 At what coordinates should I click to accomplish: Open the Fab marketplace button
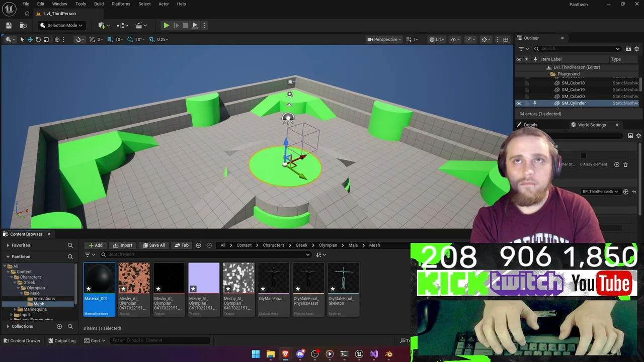click(x=181, y=245)
